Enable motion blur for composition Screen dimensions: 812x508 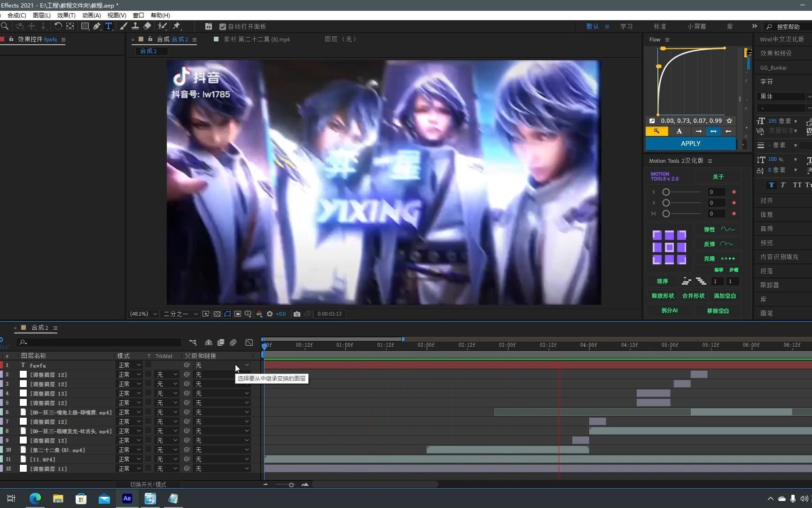(x=234, y=342)
